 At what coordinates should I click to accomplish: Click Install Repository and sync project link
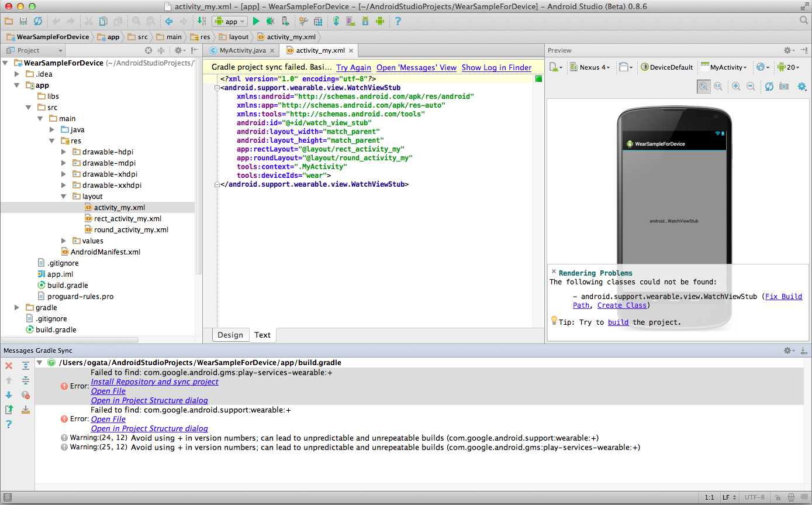click(154, 382)
